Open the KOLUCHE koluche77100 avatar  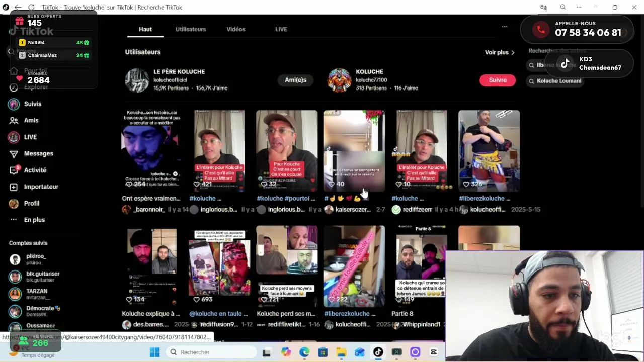click(x=339, y=80)
